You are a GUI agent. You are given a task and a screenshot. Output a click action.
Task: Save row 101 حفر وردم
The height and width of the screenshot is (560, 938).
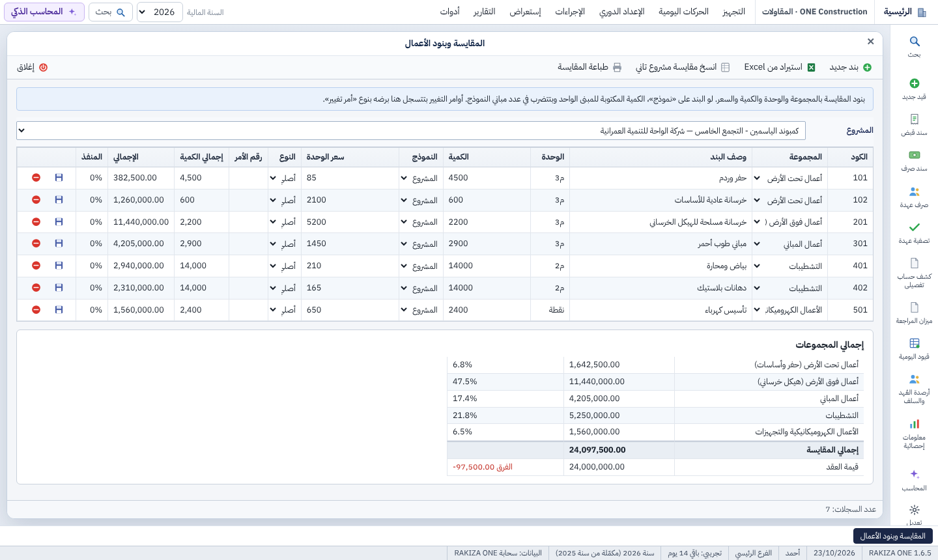tap(59, 178)
